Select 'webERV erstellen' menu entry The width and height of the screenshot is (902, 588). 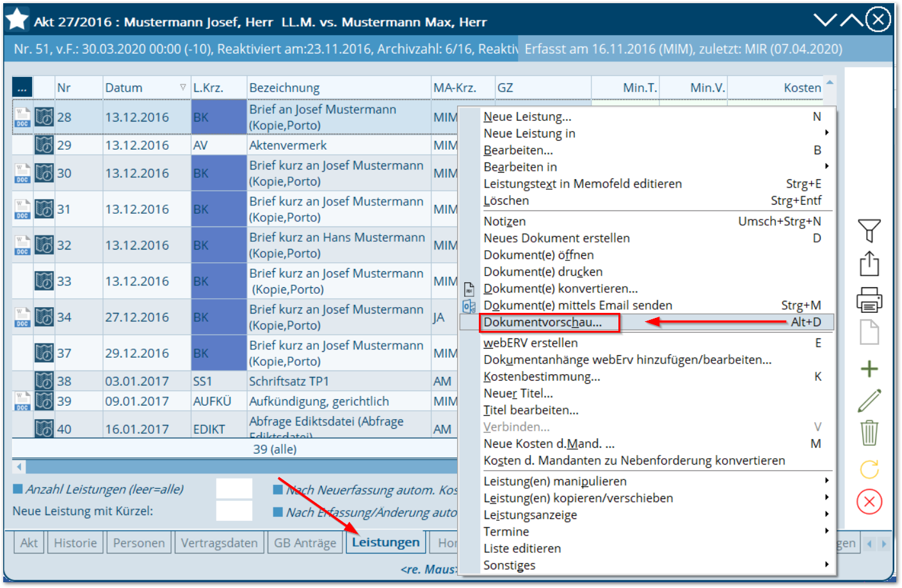tap(647, 343)
